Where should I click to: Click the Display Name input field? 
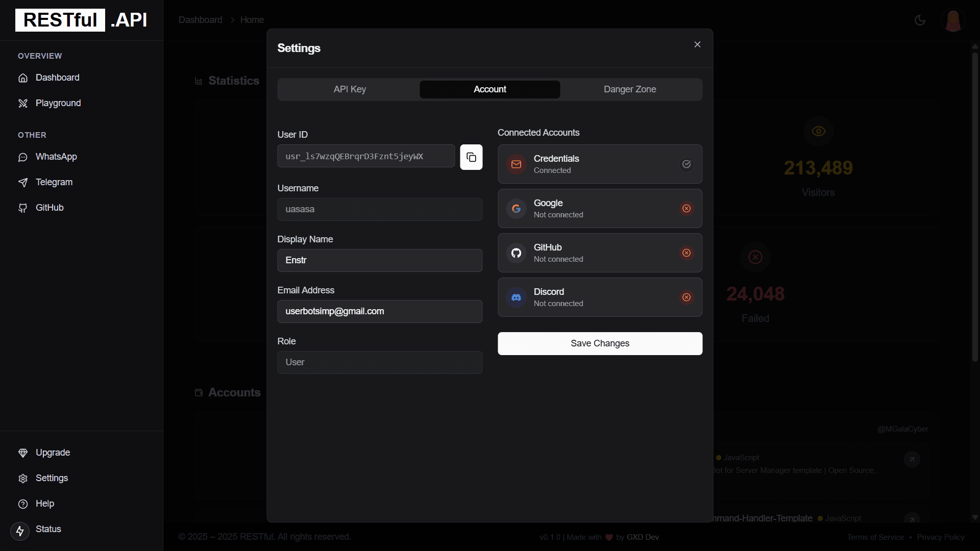tap(379, 260)
